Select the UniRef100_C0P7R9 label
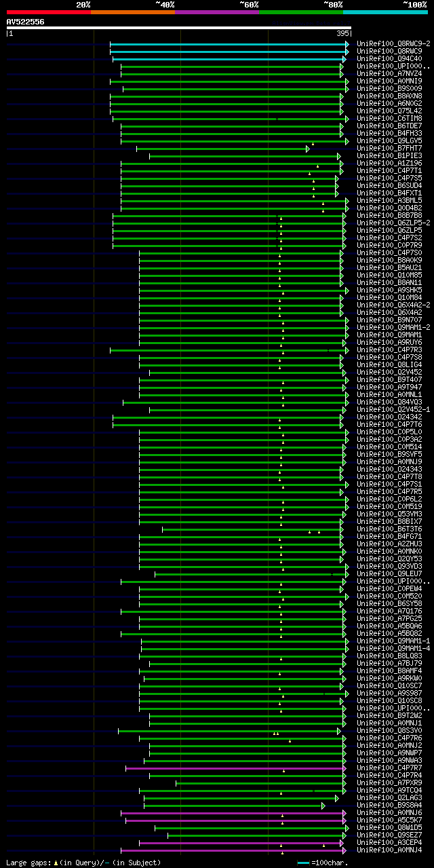This screenshot has height=868, width=434. [390, 245]
